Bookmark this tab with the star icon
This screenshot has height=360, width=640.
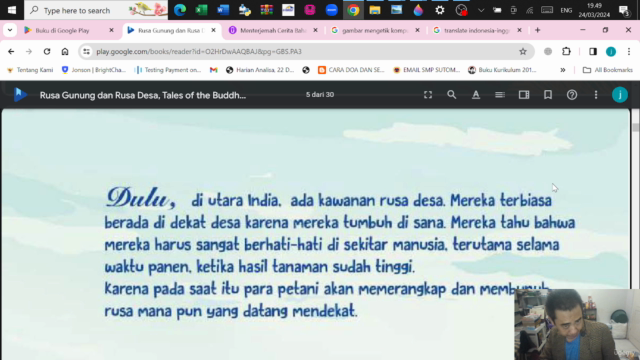(523, 51)
